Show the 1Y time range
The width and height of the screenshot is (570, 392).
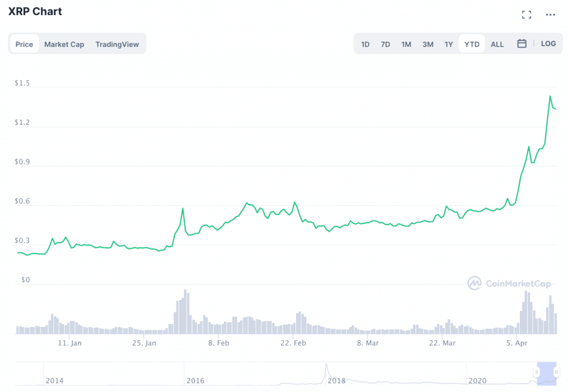point(449,44)
